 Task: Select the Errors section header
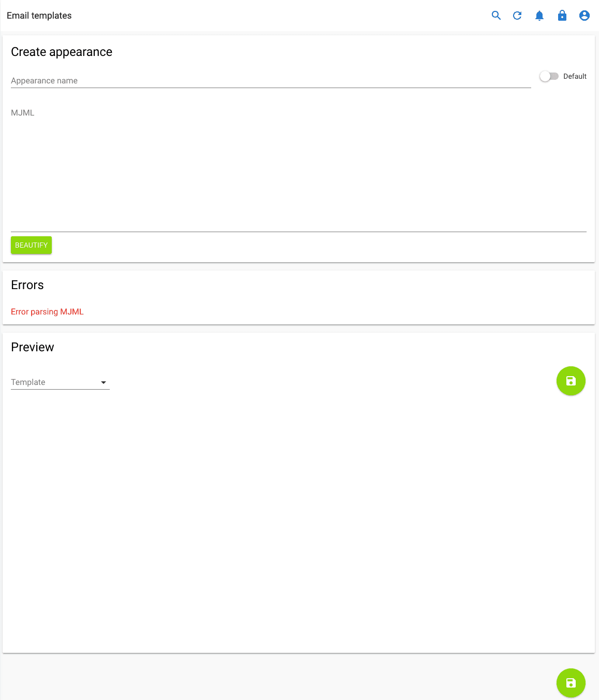27,285
